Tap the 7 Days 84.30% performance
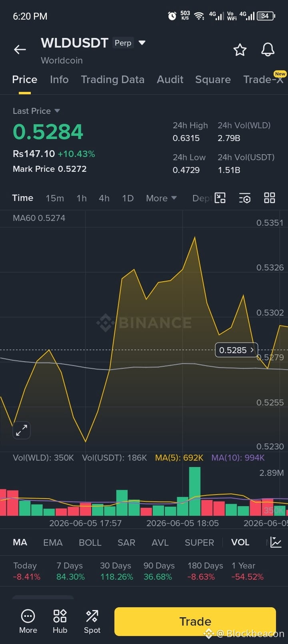 pos(70,571)
